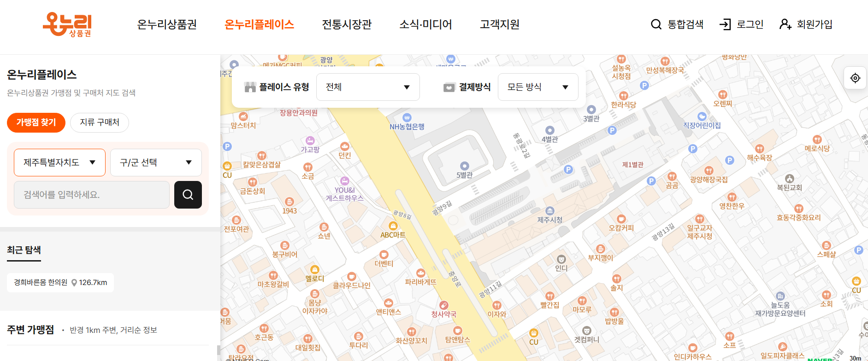The image size is (868, 361).
Task: Open 통합검색 search
Action: [677, 24]
